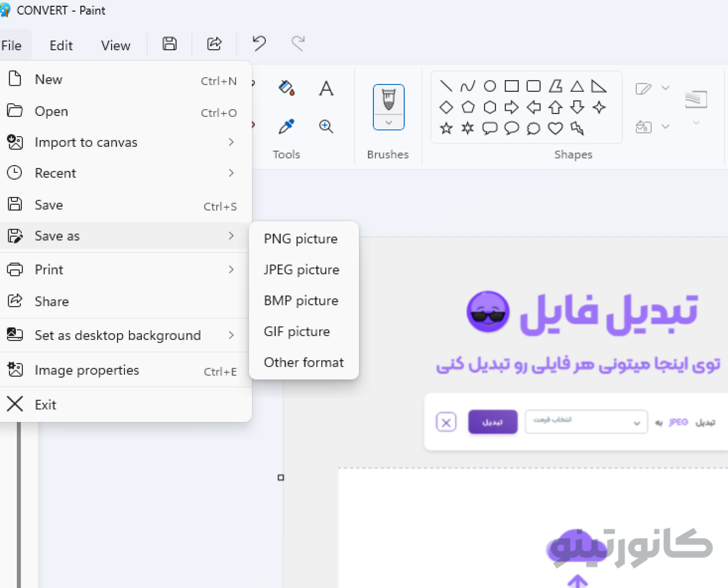The width and height of the screenshot is (728, 588).
Task: Choose the Triangle shape
Action: tap(577, 86)
